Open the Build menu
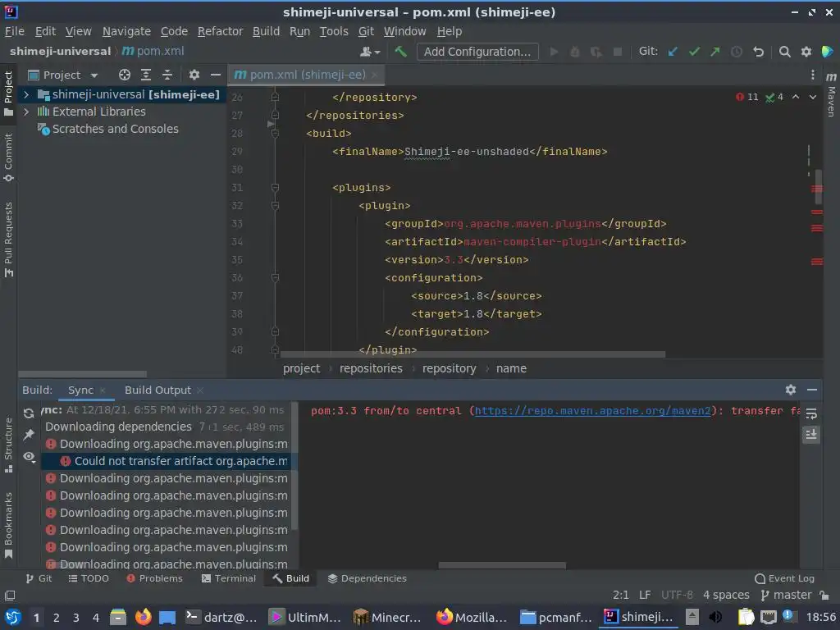This screenshot has height=630, width=840. 267,31
